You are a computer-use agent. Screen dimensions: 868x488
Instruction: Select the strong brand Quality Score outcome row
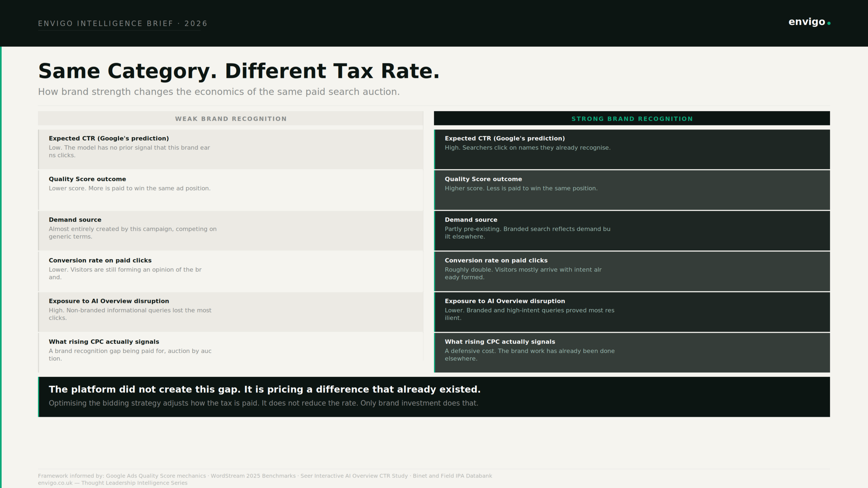click(x=632, y=190)
